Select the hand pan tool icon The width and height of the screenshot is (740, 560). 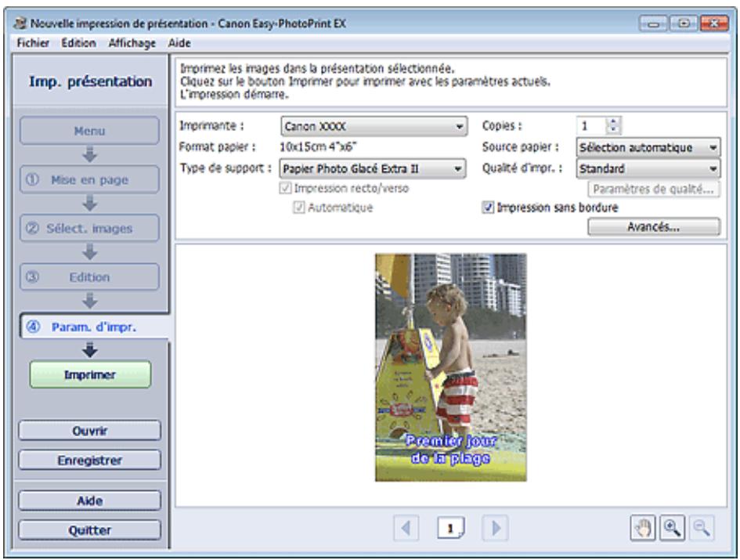point(643,527)
